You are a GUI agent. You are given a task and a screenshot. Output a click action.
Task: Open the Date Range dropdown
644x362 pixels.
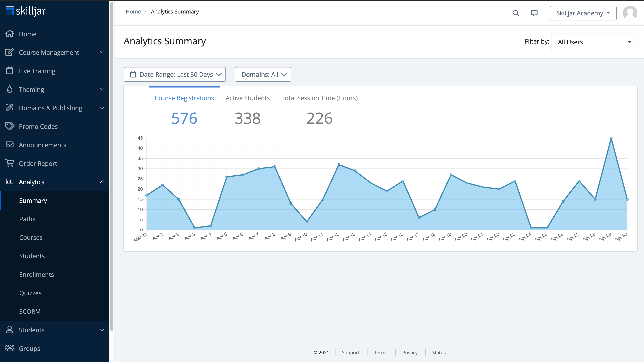coord(174,74)
